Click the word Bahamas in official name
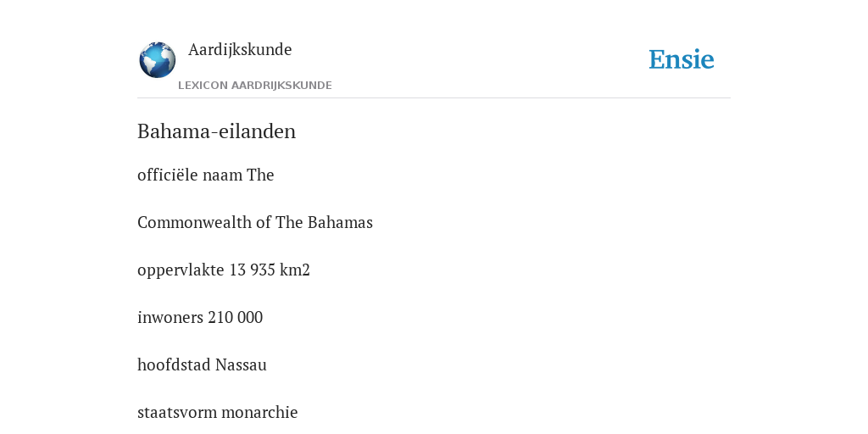The image size is (868, 434). [340, 223]
